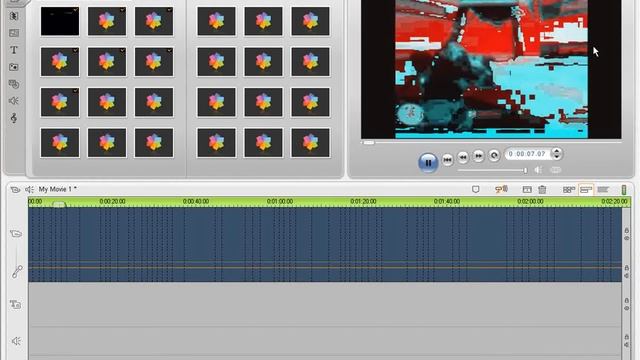
Task: Switch to Timeline view
Action: 586,189
